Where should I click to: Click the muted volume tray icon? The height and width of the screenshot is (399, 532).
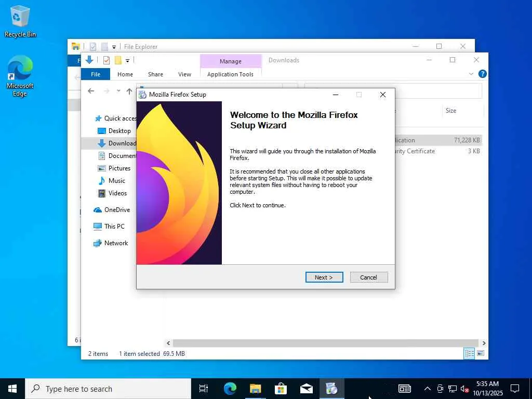point(464,389)
